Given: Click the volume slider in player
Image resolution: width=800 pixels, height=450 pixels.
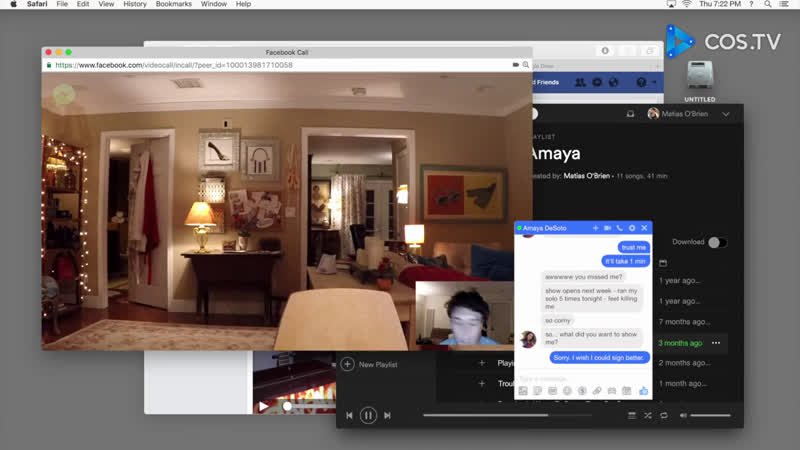Looking at the screenshot, I should (x=710, y=416).
